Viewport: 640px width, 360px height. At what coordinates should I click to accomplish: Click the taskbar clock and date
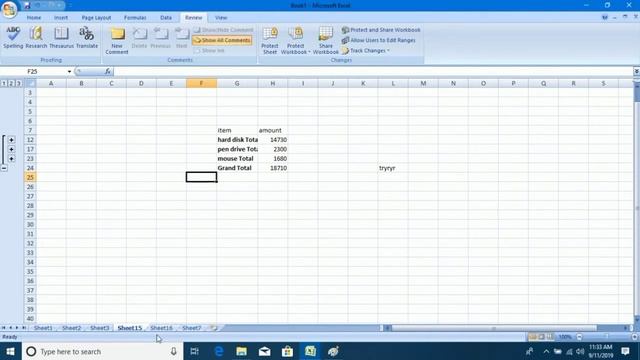coord(601,351)
